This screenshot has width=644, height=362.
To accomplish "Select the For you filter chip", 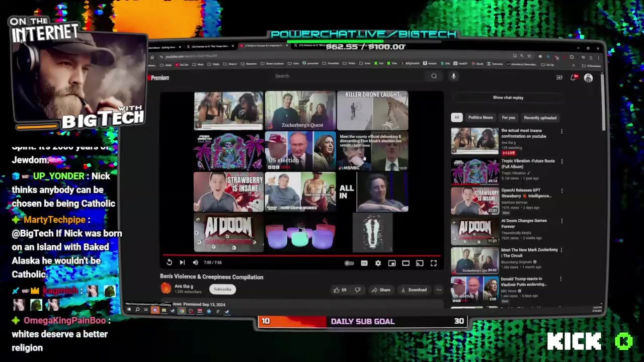I will point(509,118).
